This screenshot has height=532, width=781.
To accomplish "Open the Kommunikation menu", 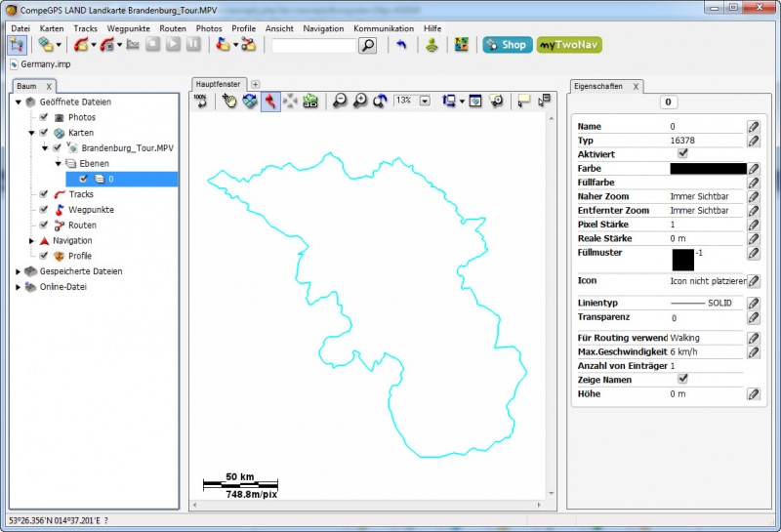I will pyautogui.click(x=384, y=28).
